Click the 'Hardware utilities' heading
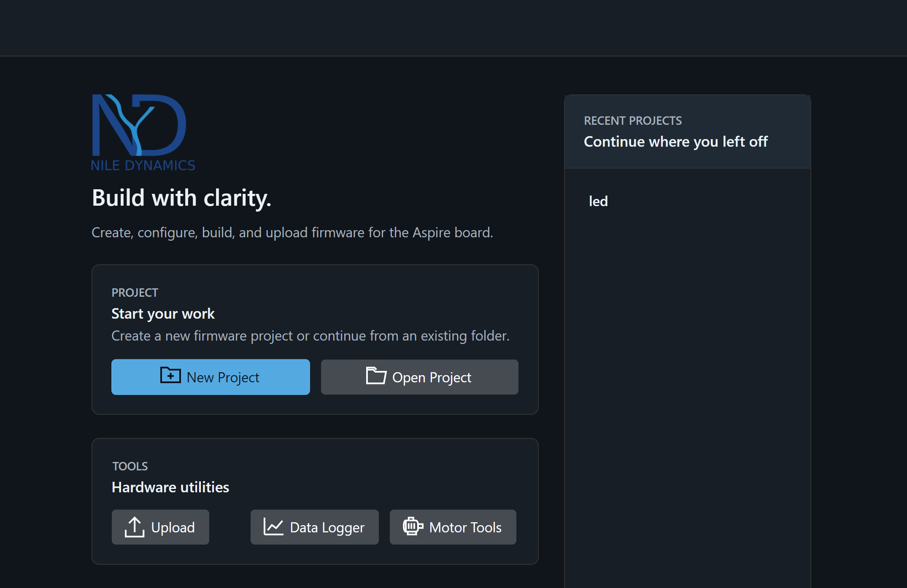The width and height of the screenshot is (907, 588). pyautogui.click(x=170, y=487)
